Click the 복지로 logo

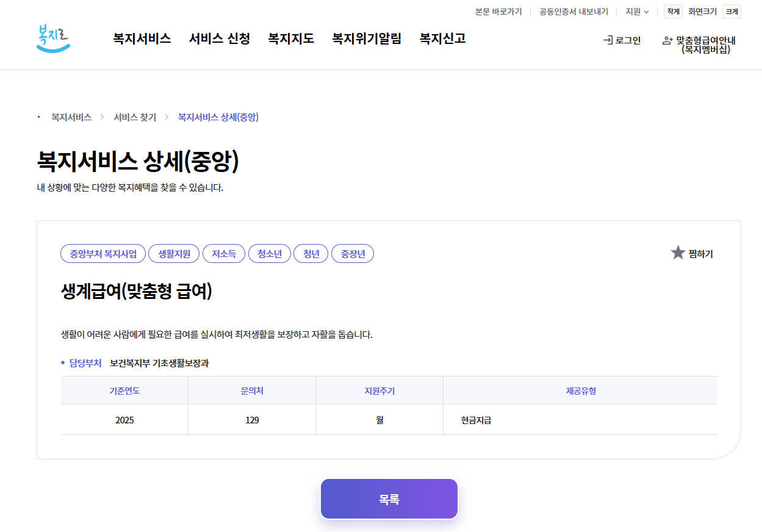pos(53,38)
